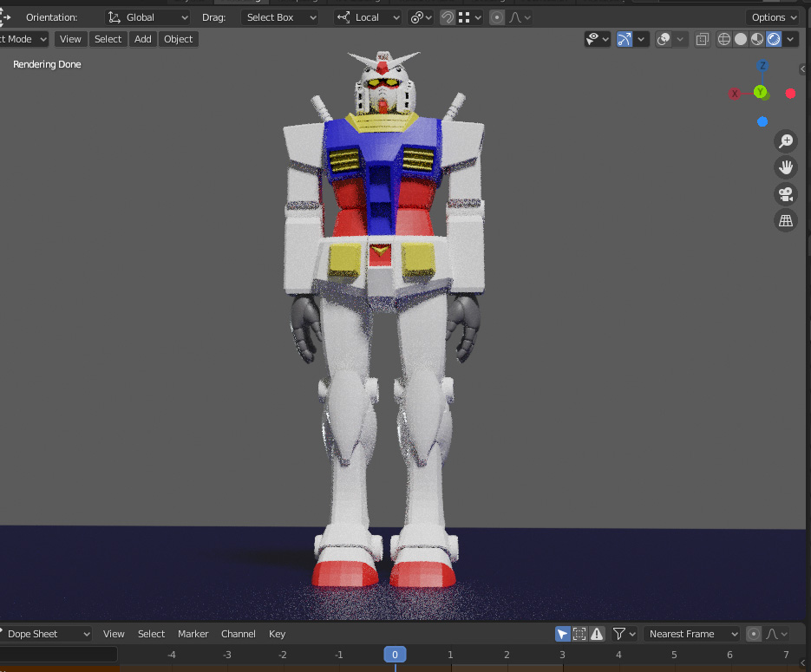Select solid viewport shading mode
Viewport: 811px width, 672px height.
741,39
